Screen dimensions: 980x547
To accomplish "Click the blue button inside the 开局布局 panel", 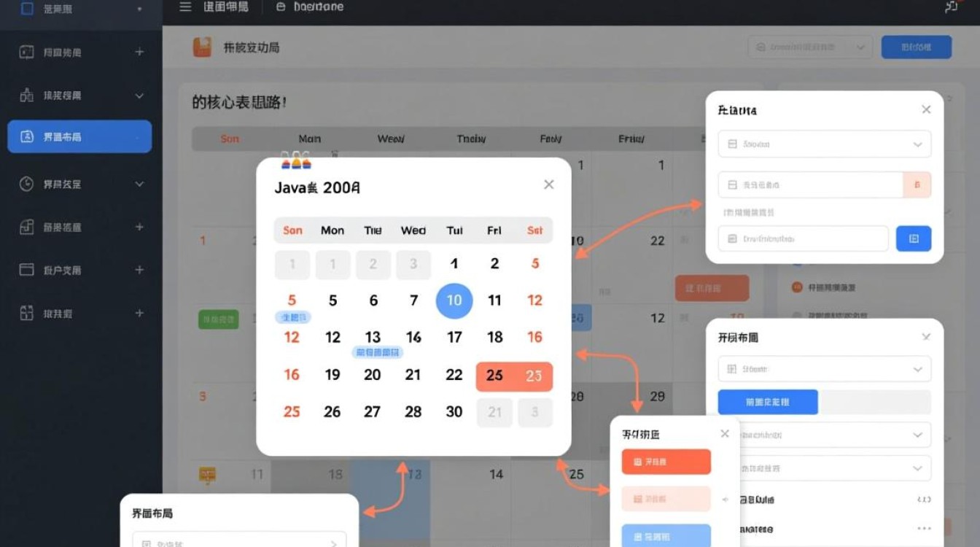I will (x=768, y=401).
